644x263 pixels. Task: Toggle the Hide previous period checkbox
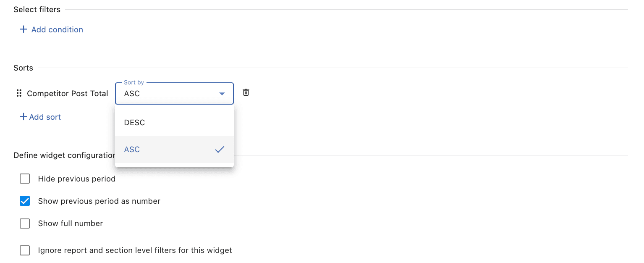tap(25, 179)
